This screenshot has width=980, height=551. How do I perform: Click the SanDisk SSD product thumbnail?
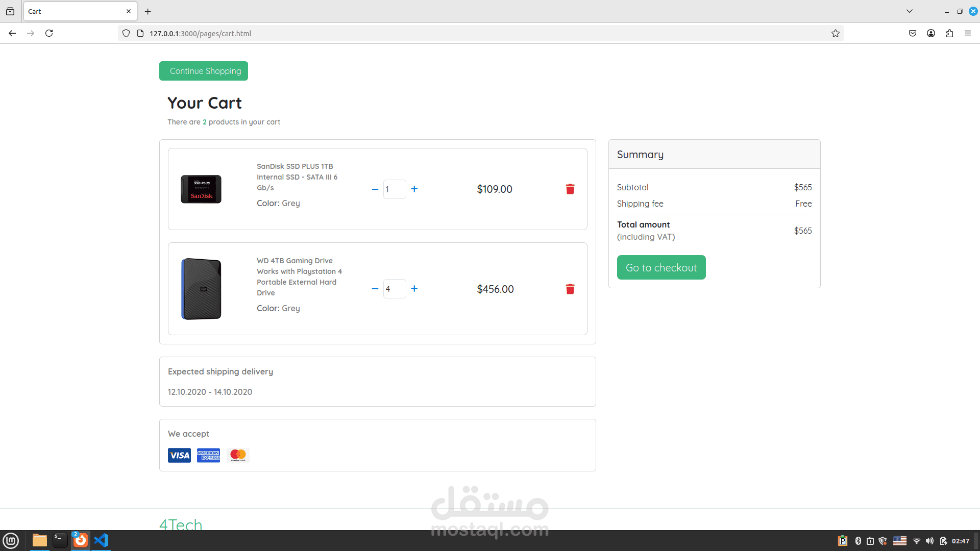tap(201, 189)
